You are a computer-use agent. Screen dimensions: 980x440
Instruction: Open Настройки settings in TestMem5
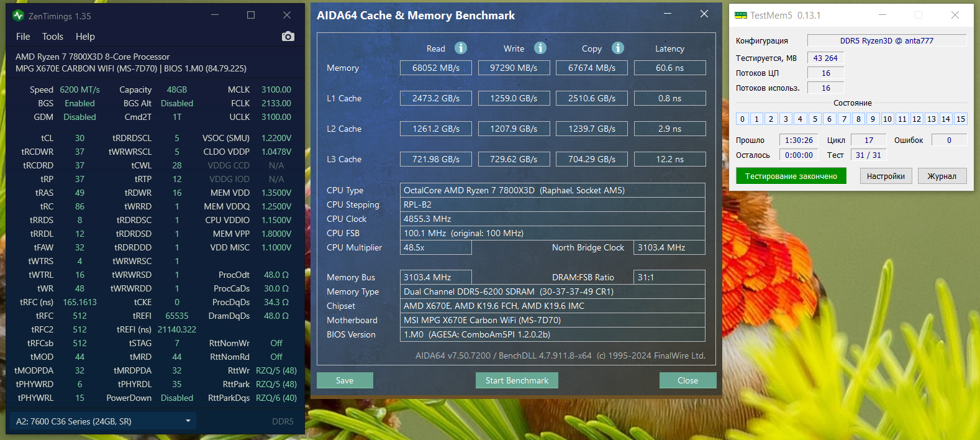pos(886,176)
